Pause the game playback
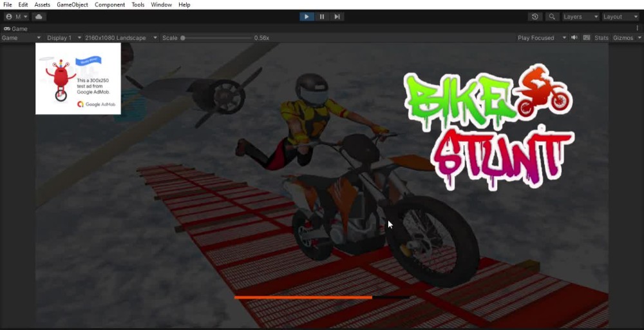 [322, 17]
